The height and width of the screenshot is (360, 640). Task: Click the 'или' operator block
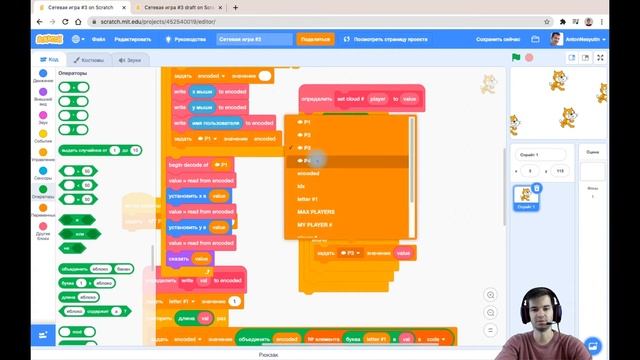click(80, 234)
